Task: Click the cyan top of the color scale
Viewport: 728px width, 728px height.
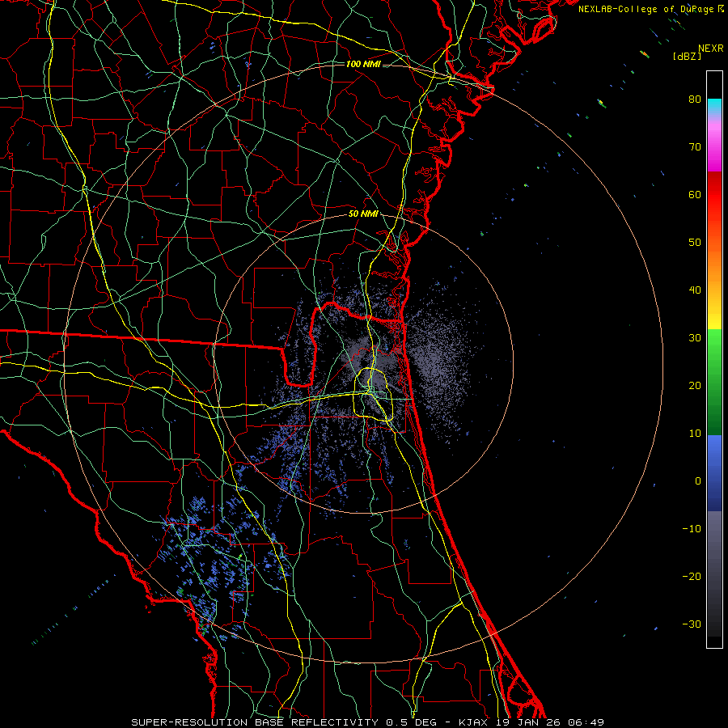Action: point(714,107)
